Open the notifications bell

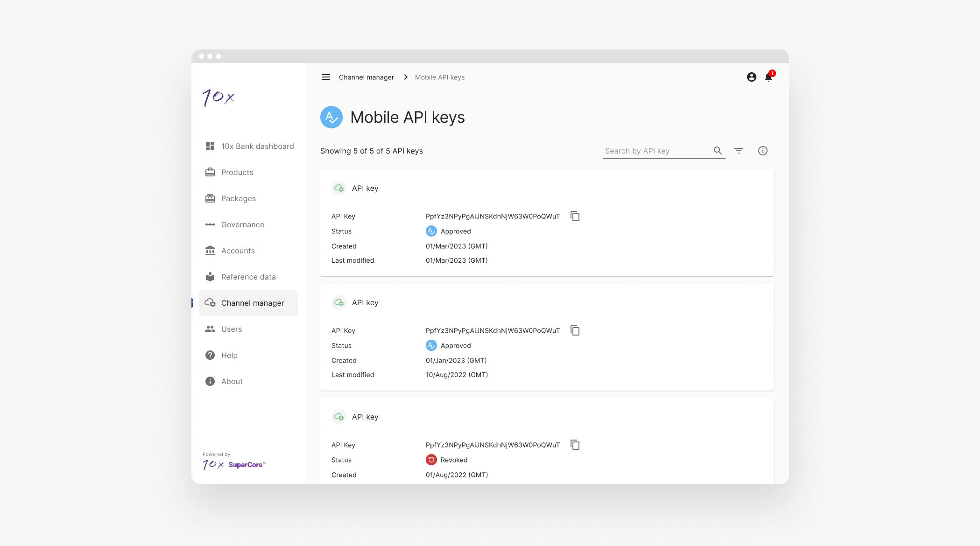tap(768, 77)
